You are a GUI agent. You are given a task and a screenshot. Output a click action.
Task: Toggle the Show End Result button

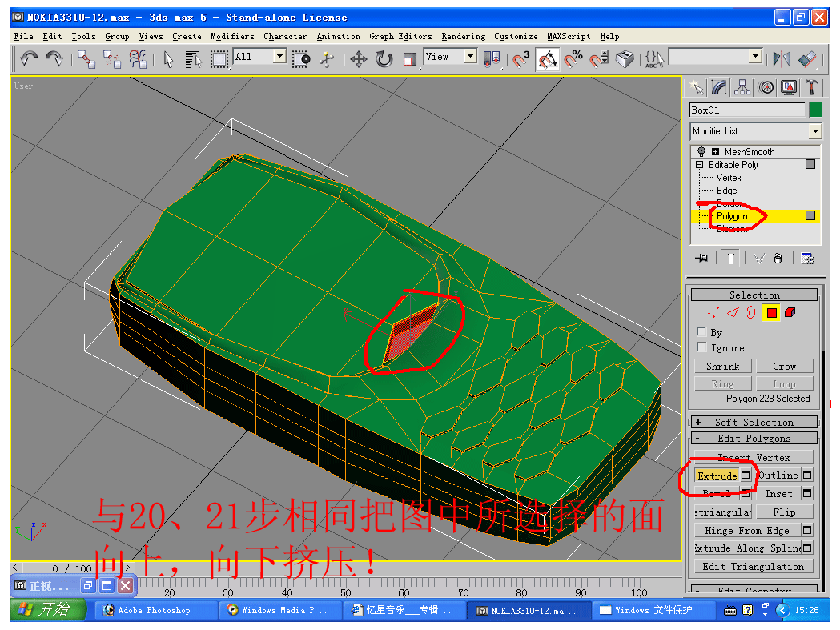click(730, 259)
